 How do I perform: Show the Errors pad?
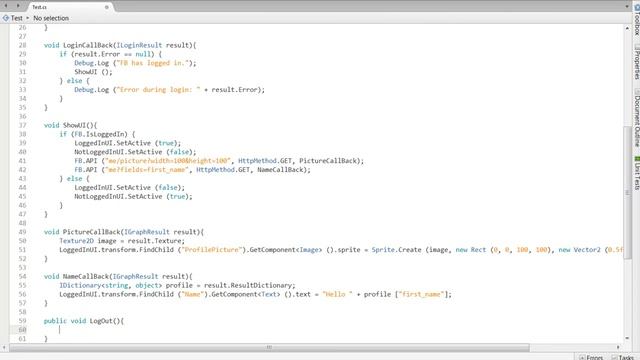(x=591, y=357)
